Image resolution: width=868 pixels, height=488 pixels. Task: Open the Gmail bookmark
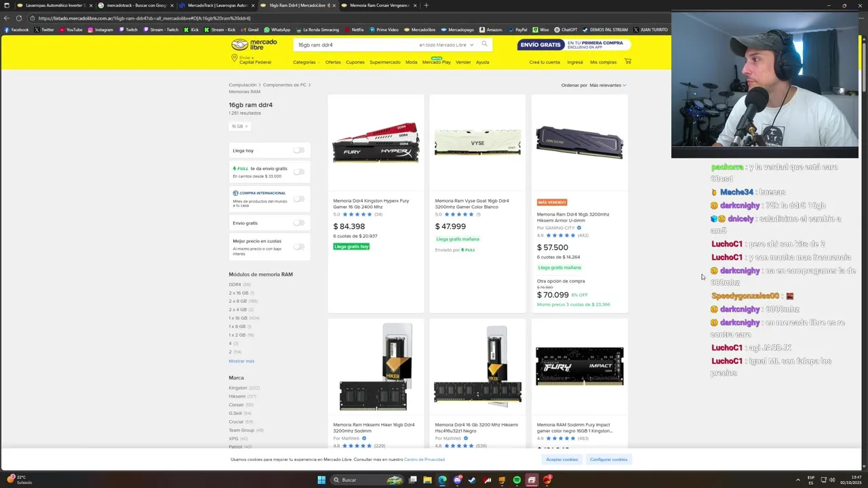coord(250,30)
